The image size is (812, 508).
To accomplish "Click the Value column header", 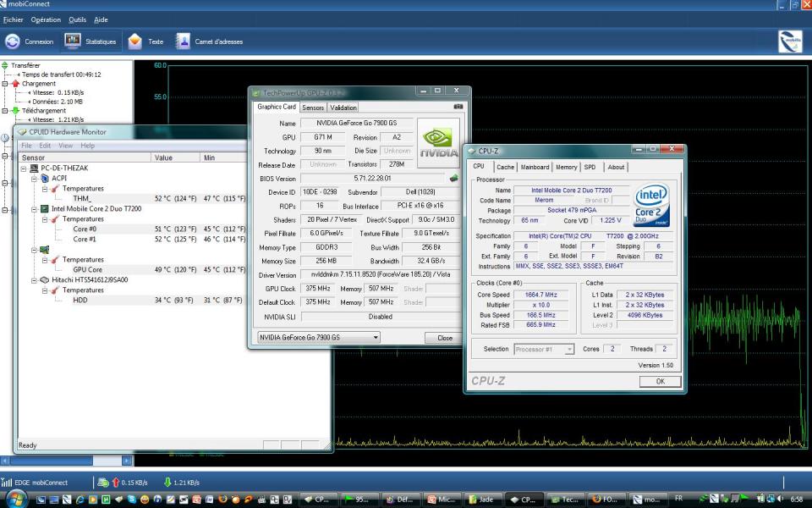I will [x=176, y=157].
